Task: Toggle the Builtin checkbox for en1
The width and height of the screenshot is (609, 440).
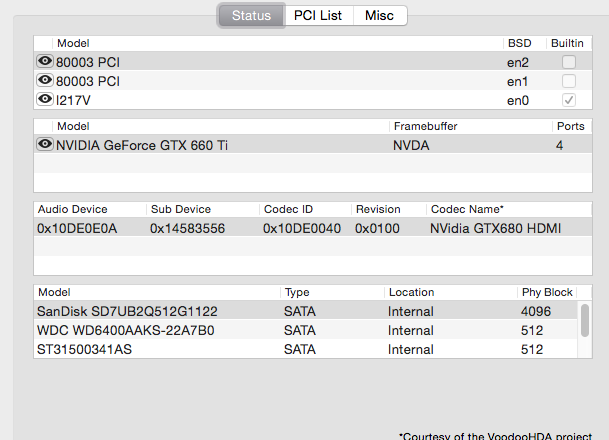Action: pos(569,80)
